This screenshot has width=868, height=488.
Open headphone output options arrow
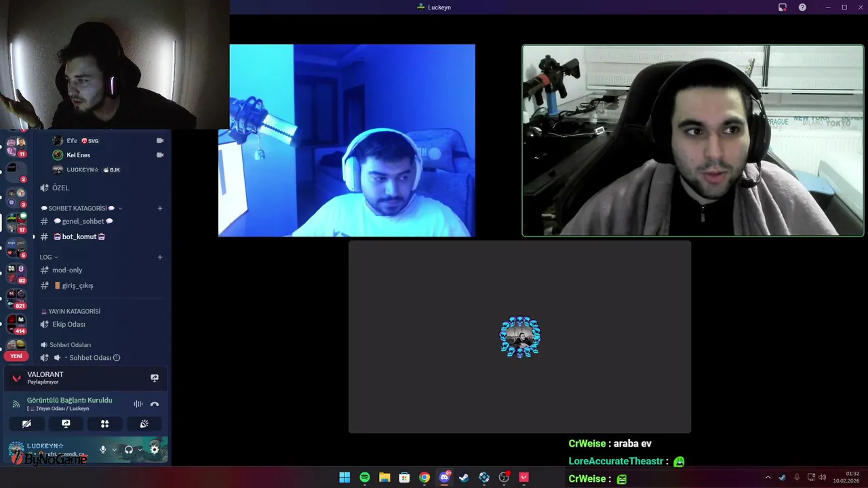(x=140, y=449)
